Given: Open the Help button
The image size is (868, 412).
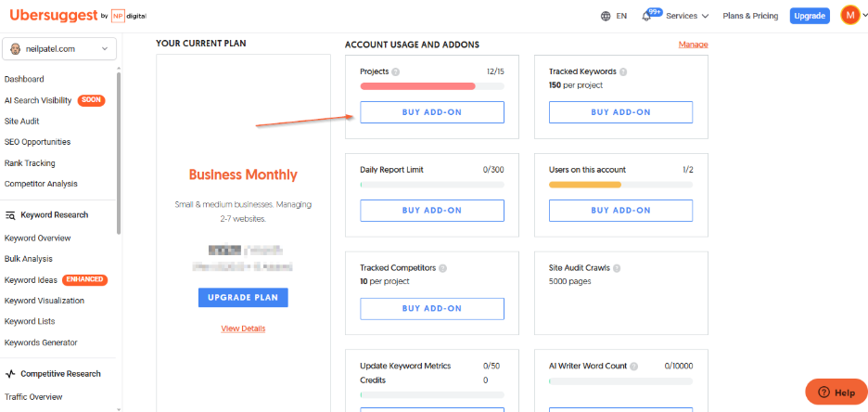Looking at the screenshot, I should [x=836, y=393].
